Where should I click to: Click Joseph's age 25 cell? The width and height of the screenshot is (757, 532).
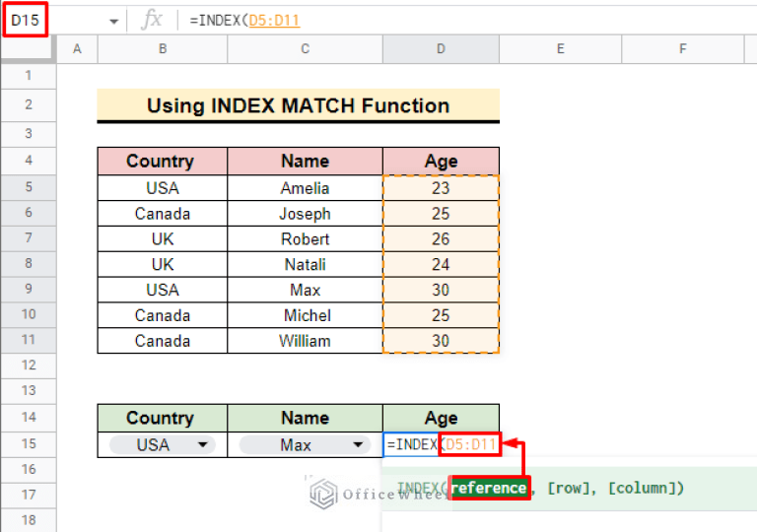coord(441,214)
